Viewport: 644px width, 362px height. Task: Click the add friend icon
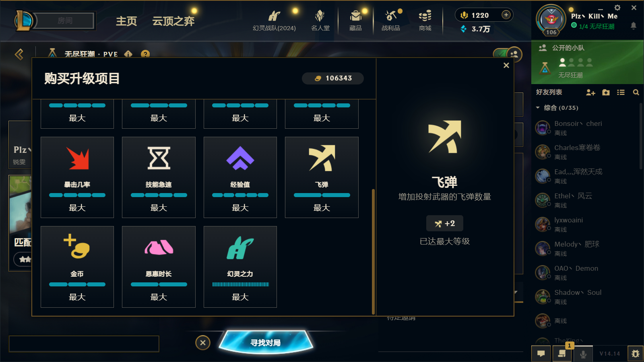[590, 93]
